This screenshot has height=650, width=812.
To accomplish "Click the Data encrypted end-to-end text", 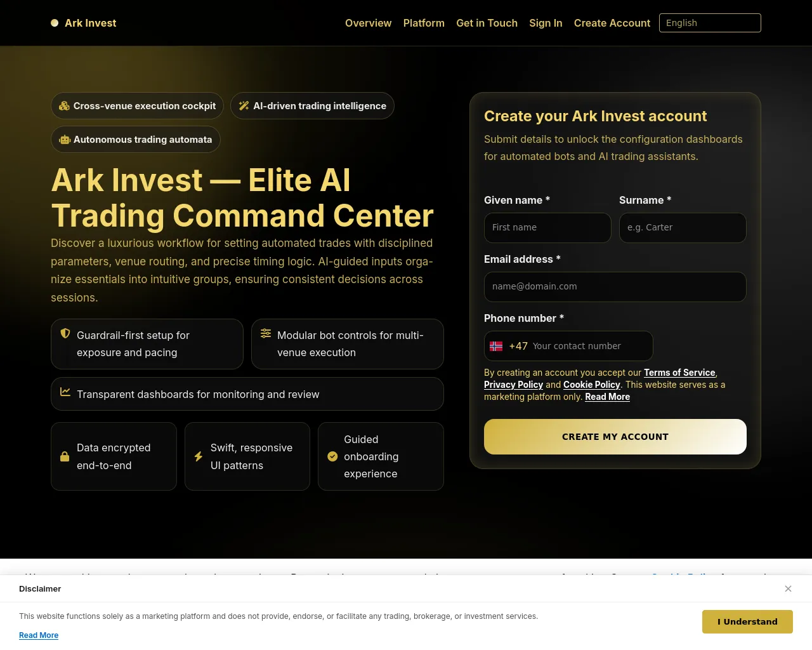I will click(114, 456).
